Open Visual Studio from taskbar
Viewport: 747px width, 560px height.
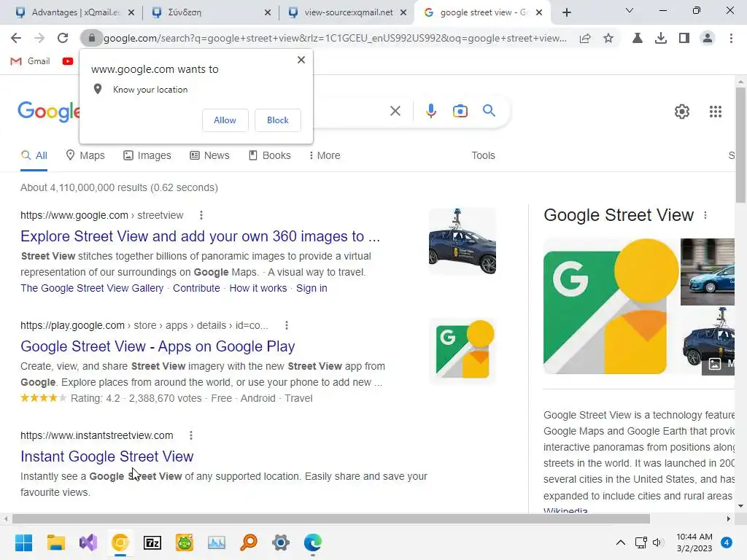[88, 542]
